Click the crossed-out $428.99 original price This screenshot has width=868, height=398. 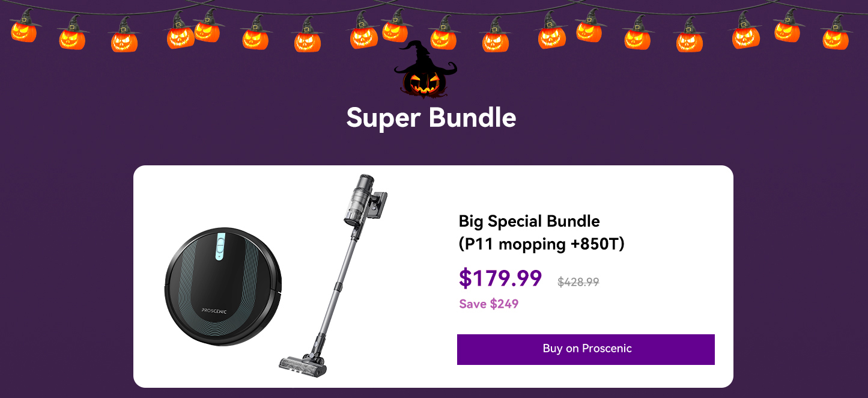point(578,282)
